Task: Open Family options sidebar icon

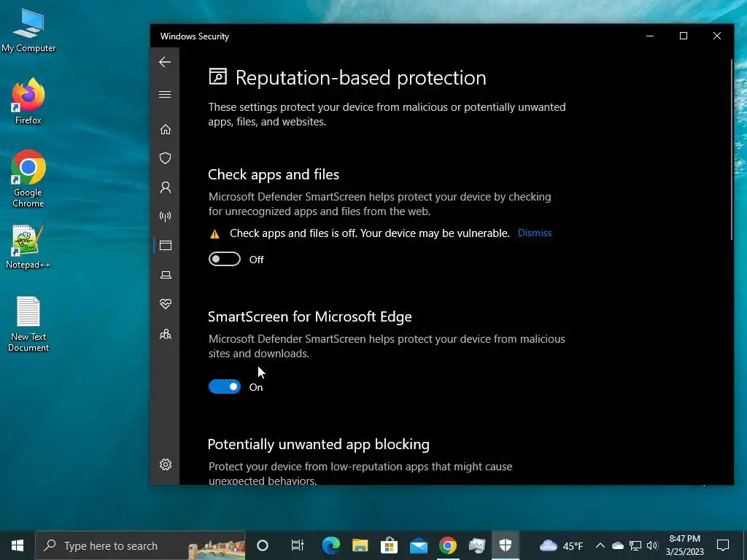Action: [166, 334]
